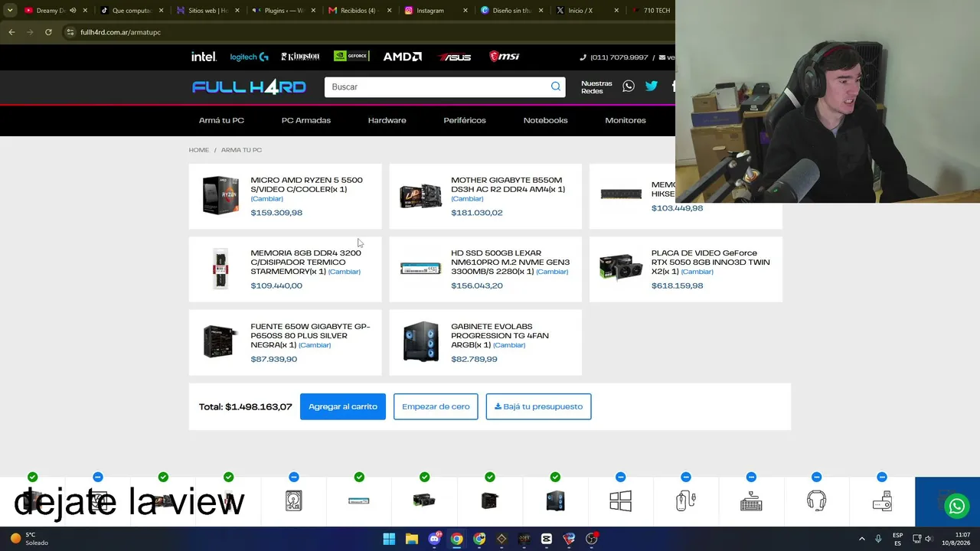Click the search magnifier icon

click(x=556, y=86)
